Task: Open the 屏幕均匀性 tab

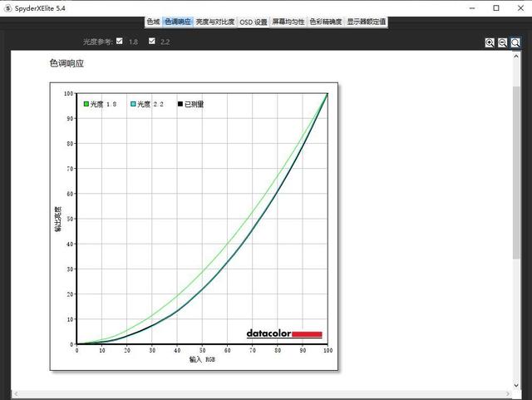Action: pyautogui.click(x=288, y=22)
